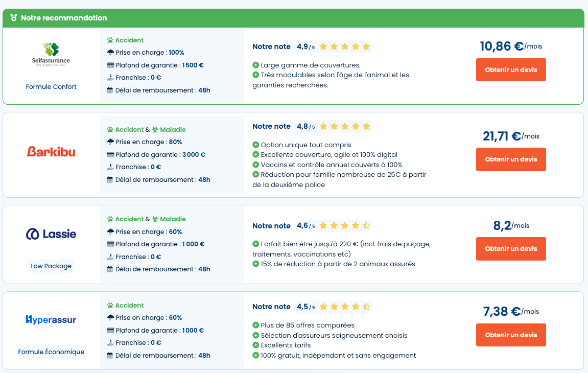Click the Lassie logo

tap(51, 234)
